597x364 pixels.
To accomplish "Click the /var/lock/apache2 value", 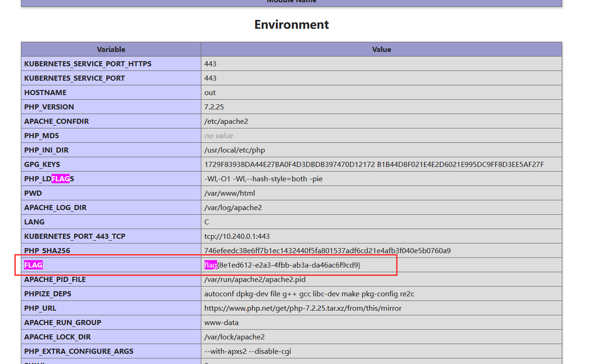I will coord(234,337).
